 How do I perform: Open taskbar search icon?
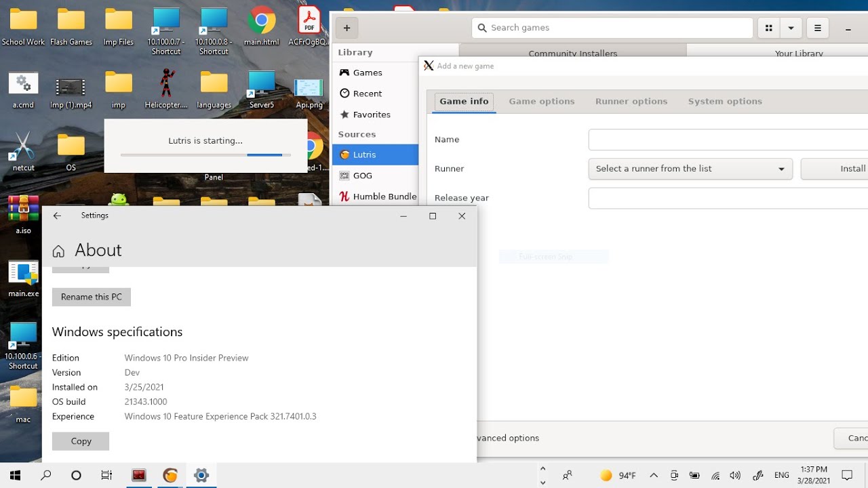[x=45, y=475]
